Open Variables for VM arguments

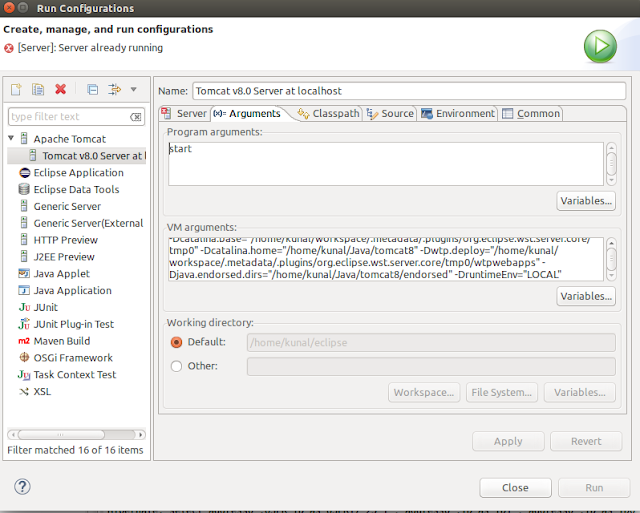point(586,296)
